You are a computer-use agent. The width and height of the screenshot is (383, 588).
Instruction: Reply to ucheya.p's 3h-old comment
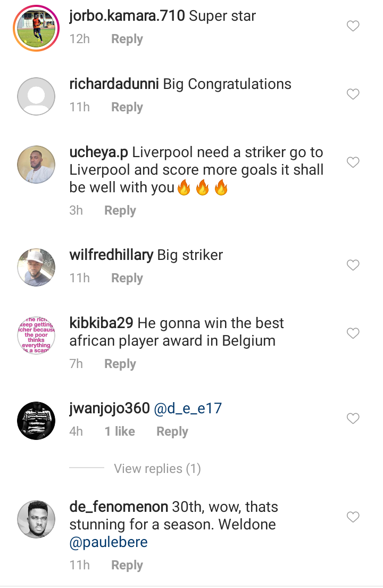[120, 210]
